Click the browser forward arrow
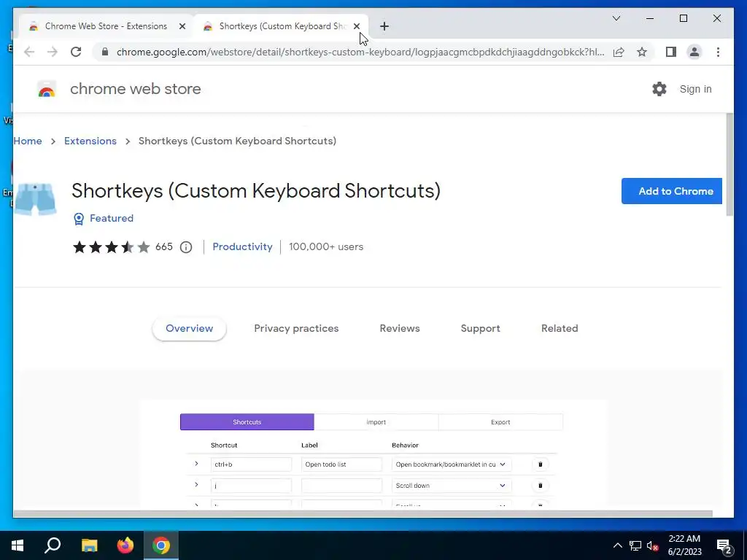 pyautogui.click(x=53, y=52)
